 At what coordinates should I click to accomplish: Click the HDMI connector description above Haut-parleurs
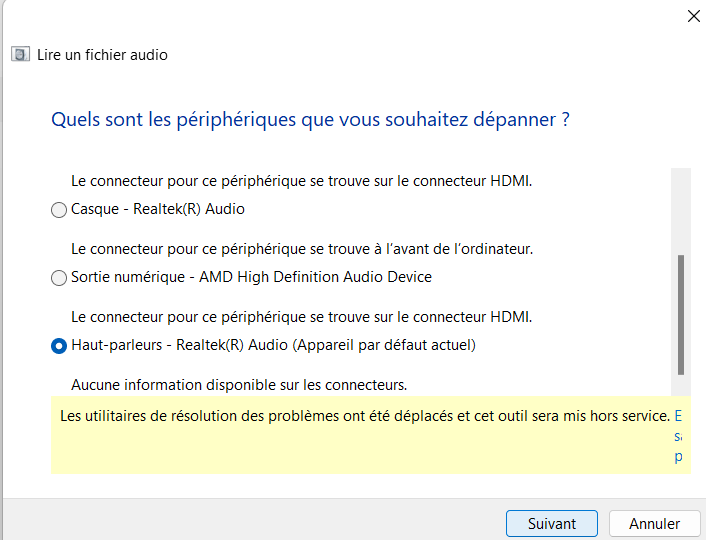coord(301,317)
